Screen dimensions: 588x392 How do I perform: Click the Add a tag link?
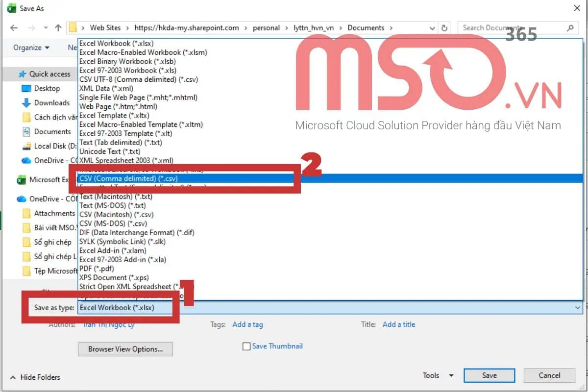tap(247, 324)
